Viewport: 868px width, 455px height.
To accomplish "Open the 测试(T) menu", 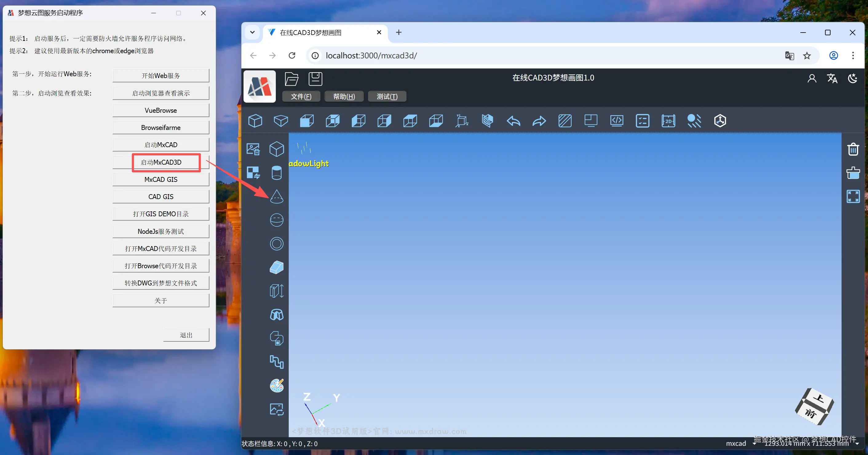I will pyautogui.click(x=387, y=97).
